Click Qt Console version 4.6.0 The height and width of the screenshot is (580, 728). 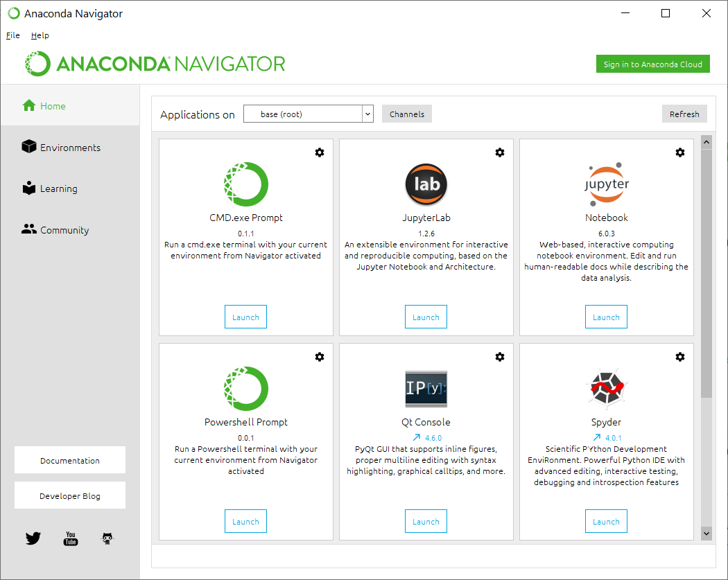(433, 437)
